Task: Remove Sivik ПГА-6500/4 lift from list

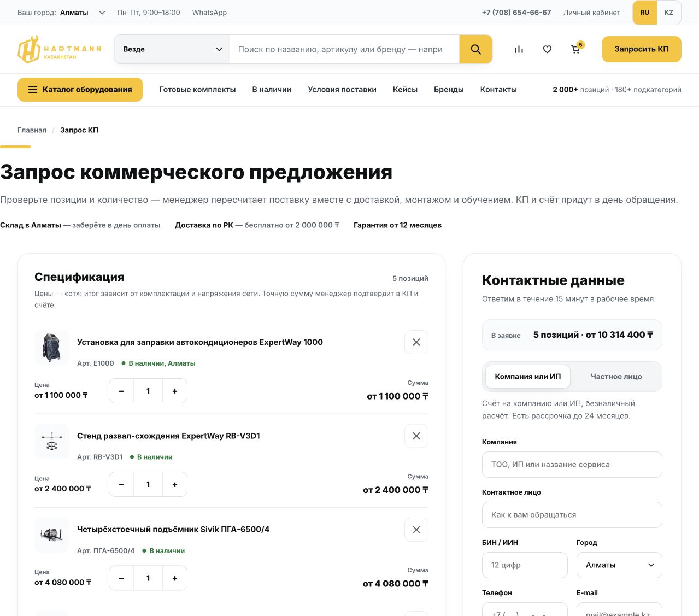Action: click(x=416, y=530)
